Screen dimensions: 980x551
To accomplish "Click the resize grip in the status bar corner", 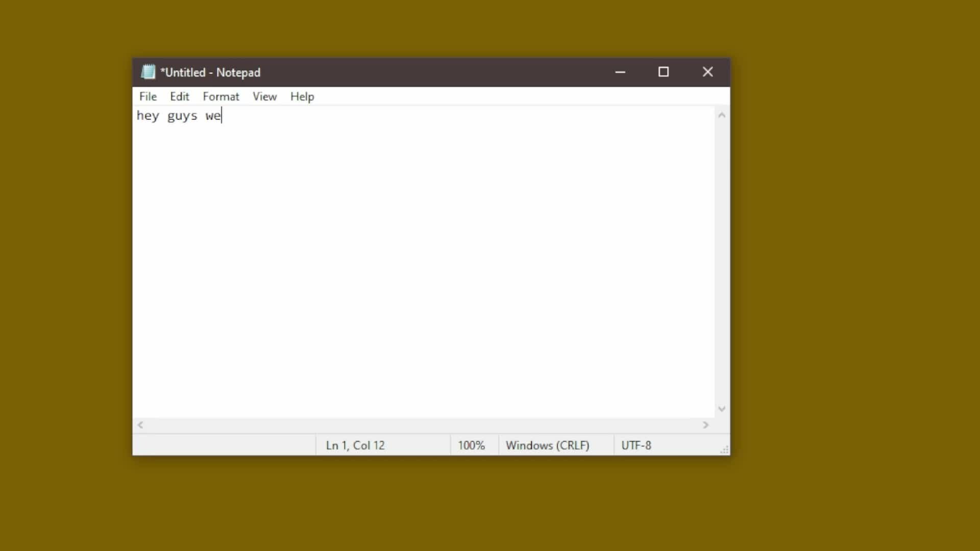I will [x=724, y=449].
